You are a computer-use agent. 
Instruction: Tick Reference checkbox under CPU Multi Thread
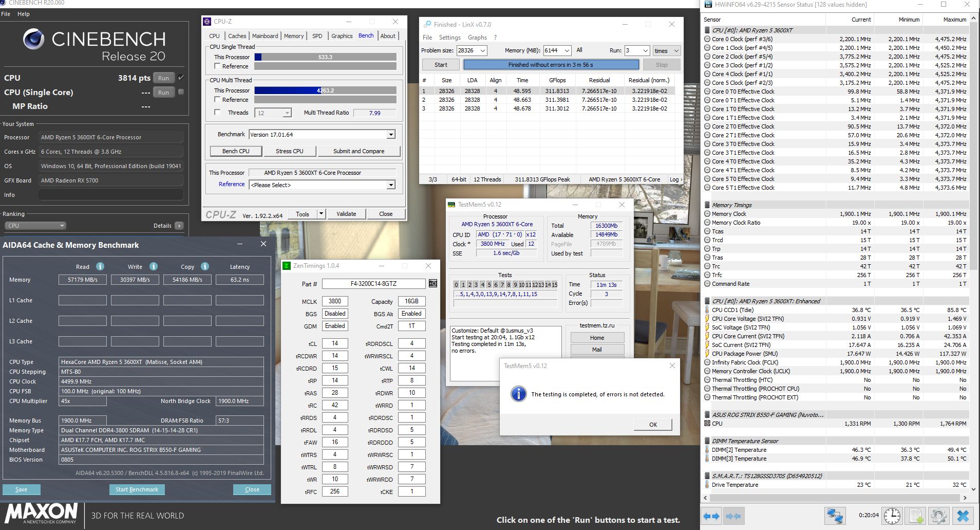tap(217, 100)
